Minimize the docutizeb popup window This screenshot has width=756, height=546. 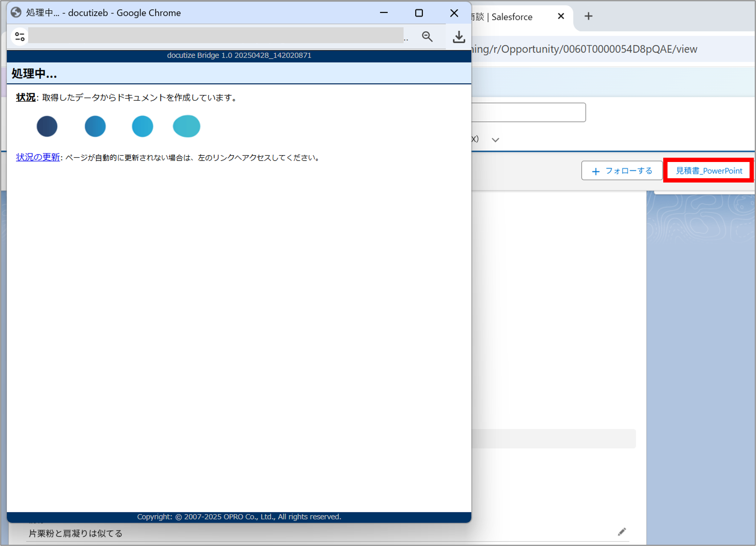tap(384, 13)
